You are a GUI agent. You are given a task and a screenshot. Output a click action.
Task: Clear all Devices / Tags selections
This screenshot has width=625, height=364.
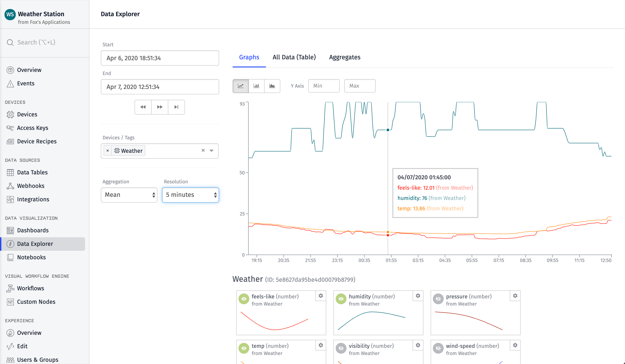pyautogui.click(x=203, y=151)
